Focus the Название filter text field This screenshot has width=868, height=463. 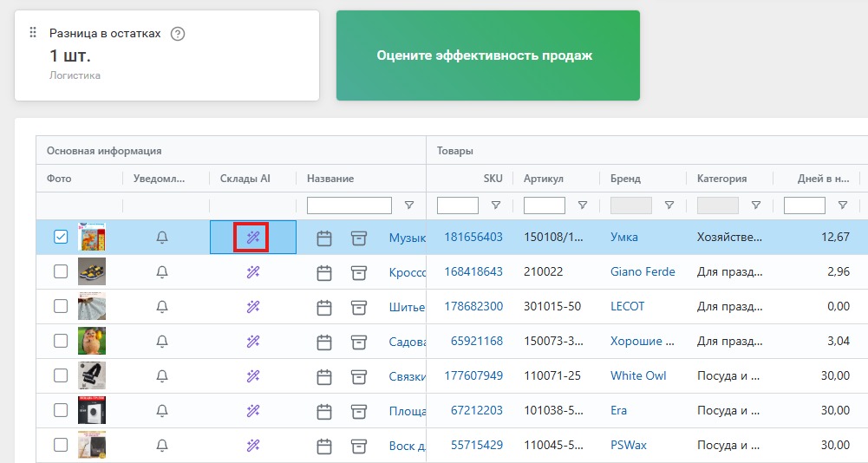[x=349, y=205]
